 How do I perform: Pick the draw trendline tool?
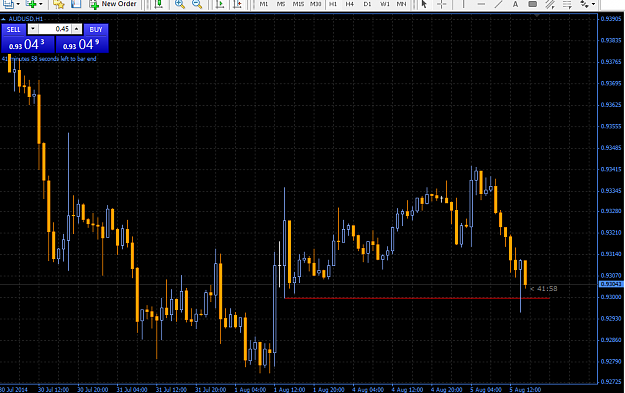coord(498,4)
